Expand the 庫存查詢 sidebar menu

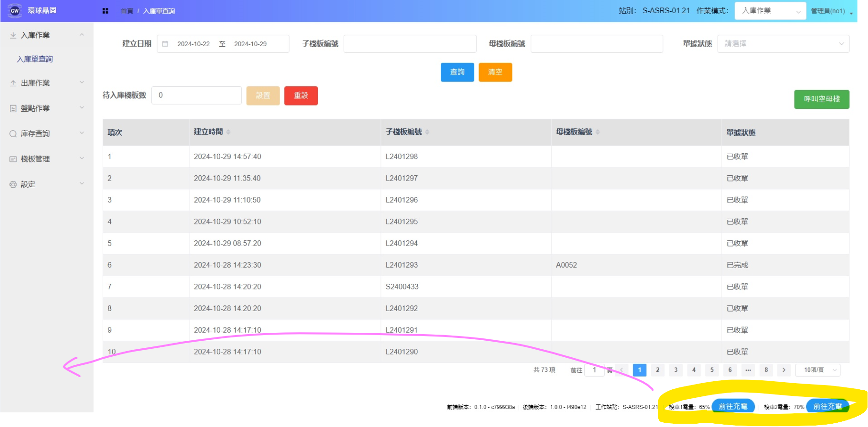click(46, 134)
